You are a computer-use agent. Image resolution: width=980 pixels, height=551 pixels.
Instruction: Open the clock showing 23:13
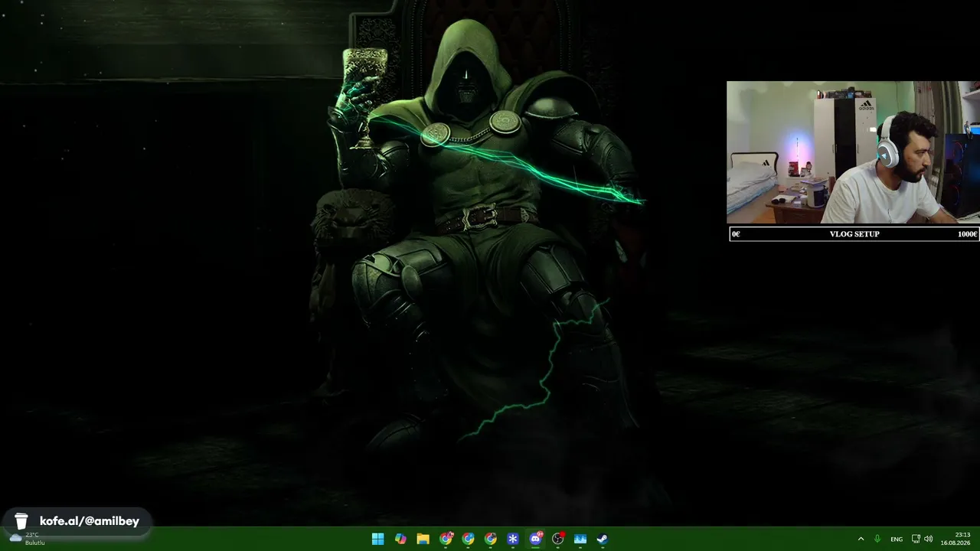pyautogui.click(x=957, y=539)
